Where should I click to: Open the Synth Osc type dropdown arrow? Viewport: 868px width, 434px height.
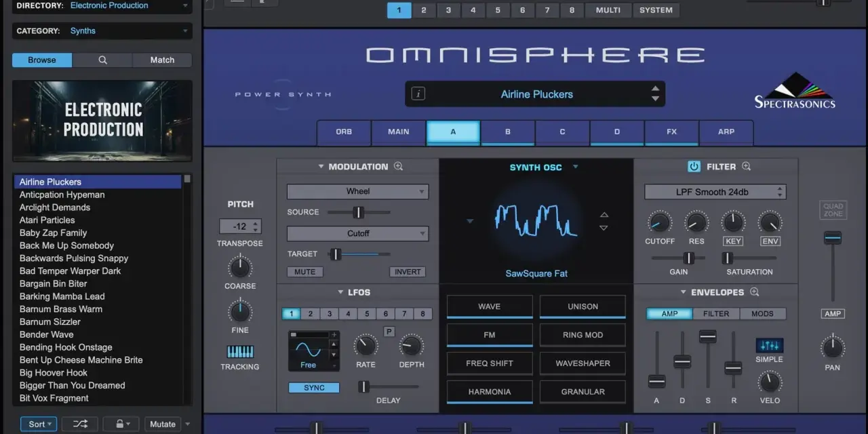click(x=576, y=167)
